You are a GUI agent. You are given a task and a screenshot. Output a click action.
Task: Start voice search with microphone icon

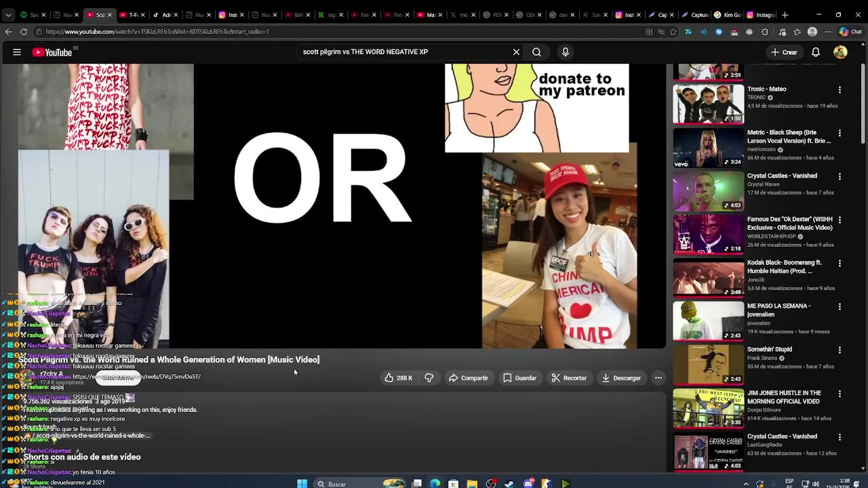(x=566, y=52)
